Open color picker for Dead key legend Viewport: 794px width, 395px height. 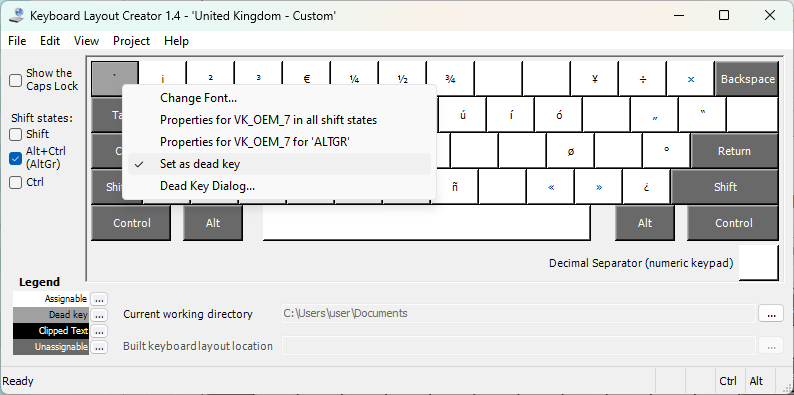(x=99, y=315)
